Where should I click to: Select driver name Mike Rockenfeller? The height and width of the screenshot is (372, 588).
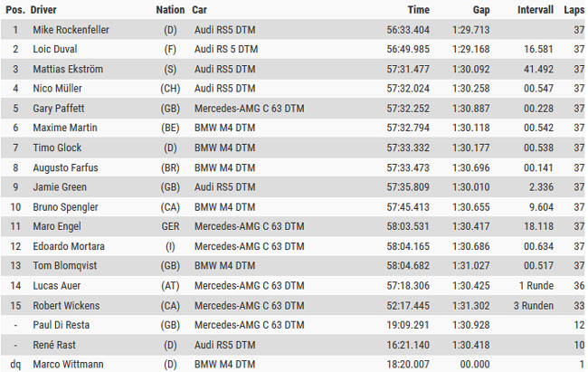[x=71, y=29]
